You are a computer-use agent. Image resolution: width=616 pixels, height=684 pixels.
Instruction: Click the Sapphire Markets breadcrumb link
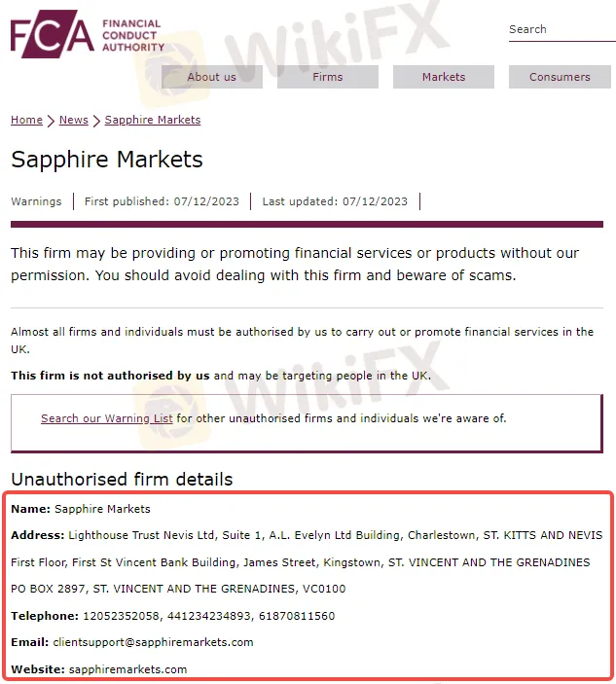(153, 120)
